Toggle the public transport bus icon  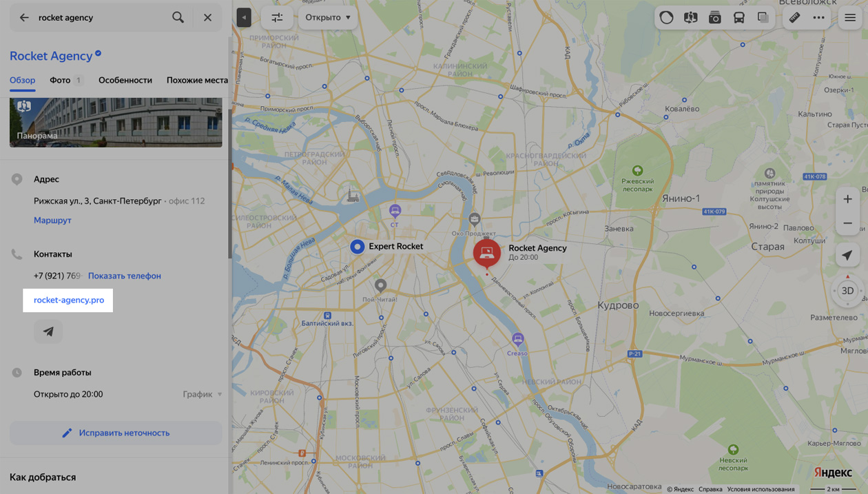click(x=738, y=18)
